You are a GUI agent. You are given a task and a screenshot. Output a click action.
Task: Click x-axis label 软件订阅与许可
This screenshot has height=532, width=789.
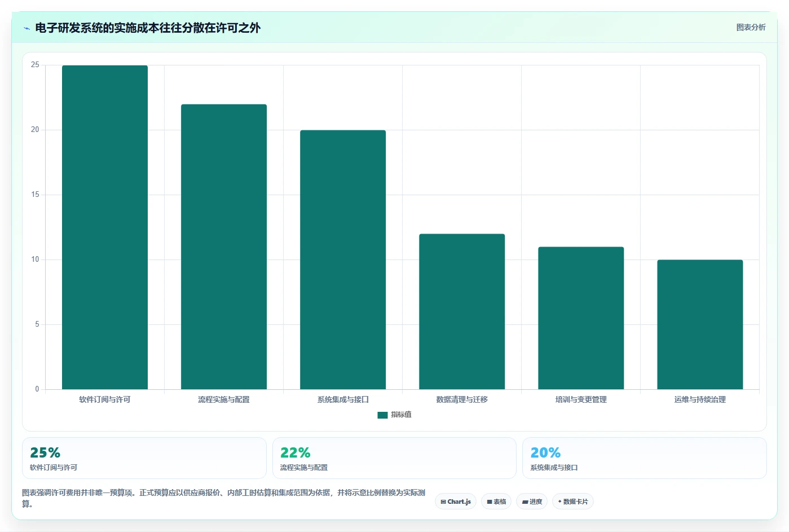[x=105, y=399]
